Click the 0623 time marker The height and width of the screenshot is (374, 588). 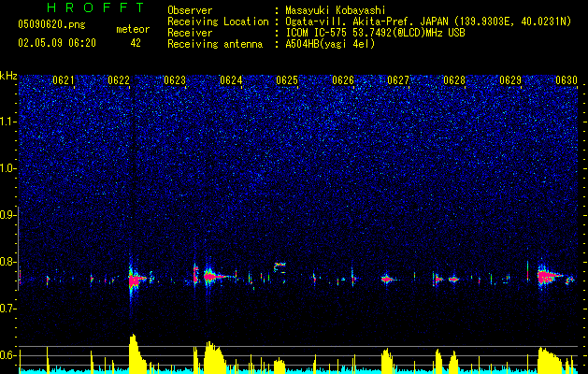[175, 80]
